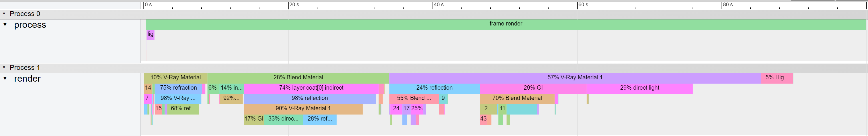The image size is (868, 136).
Task: Collapse the render thread track
Action: point(5,79)
